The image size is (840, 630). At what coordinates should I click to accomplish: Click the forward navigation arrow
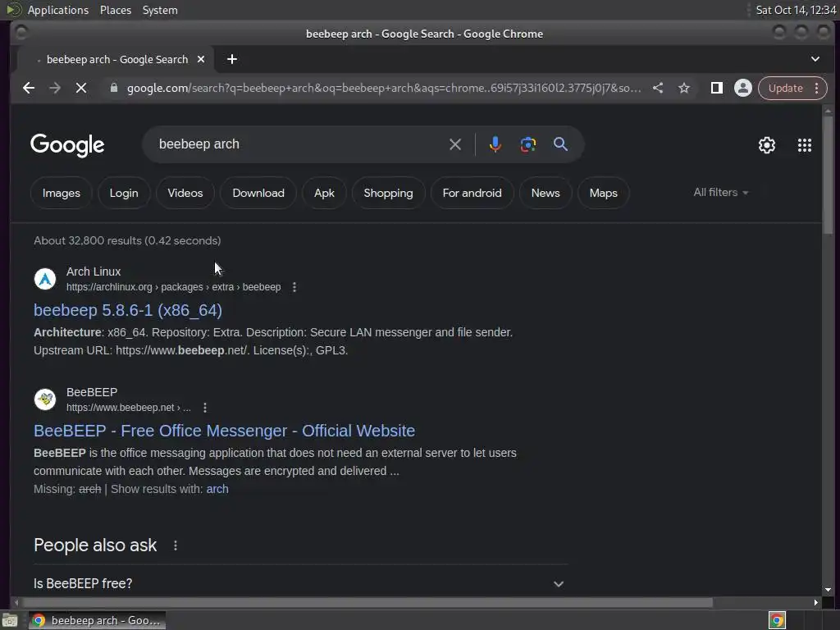[55, 88]
